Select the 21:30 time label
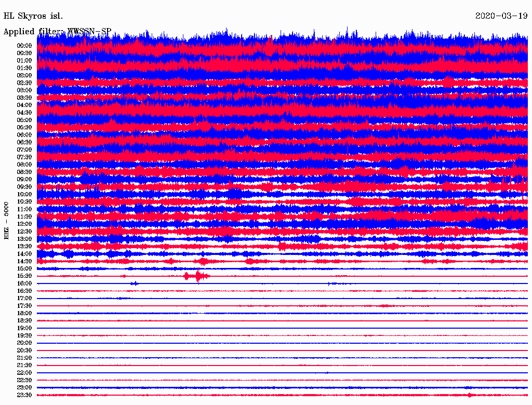Viewport: 532px width, 405px height. (x=24, y=365)
